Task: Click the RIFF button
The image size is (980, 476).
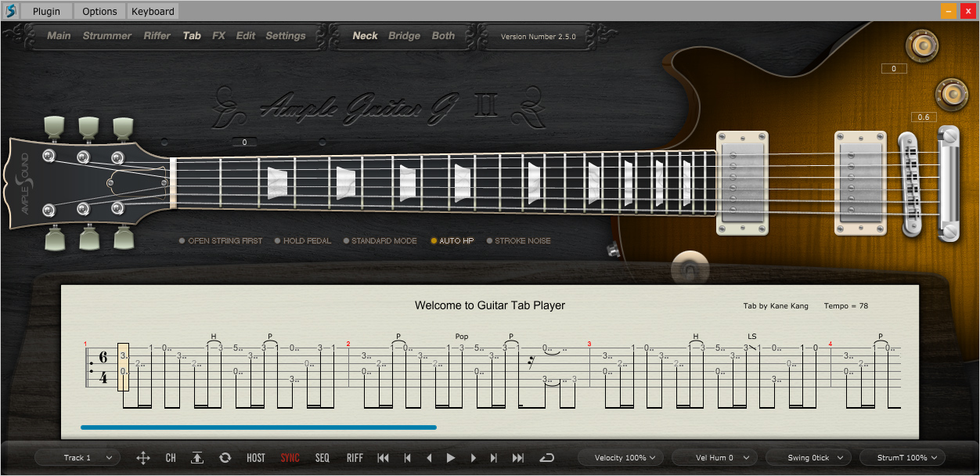Action: 355,458
